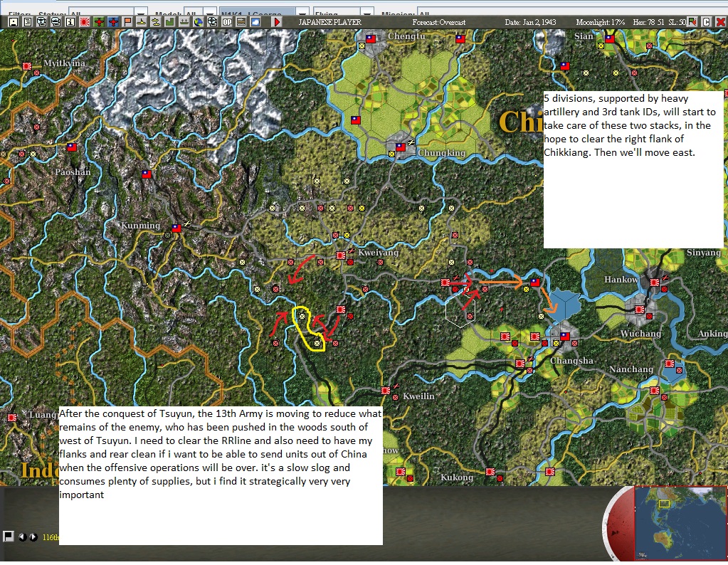The width and height of the screenshot is (728, 565).
Task: Select the Chinese flag unit at Sian
Action: pyautogui.click(x=610, y=39)
